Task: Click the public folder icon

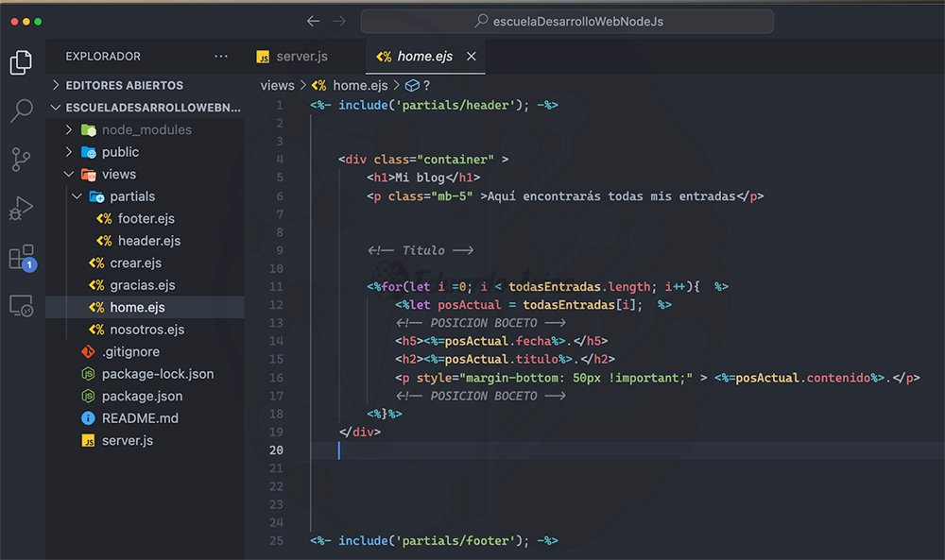Action: click(x=89, y=152)
